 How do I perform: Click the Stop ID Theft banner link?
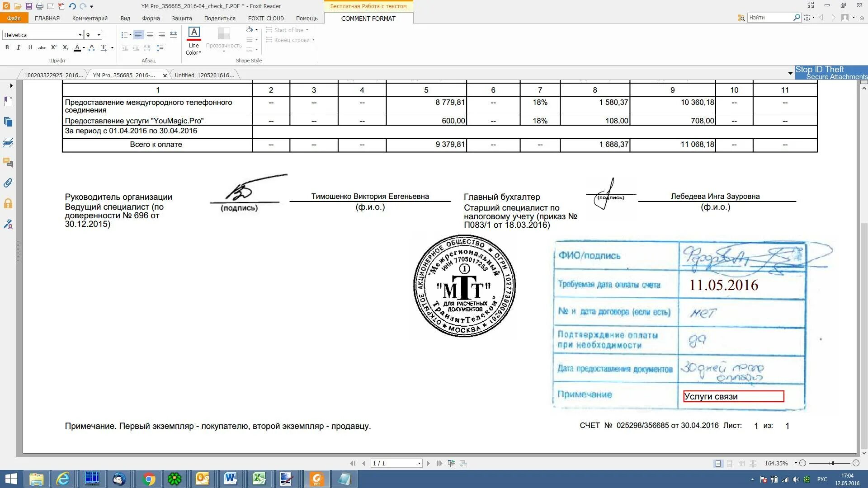click(x=819, y=69)
